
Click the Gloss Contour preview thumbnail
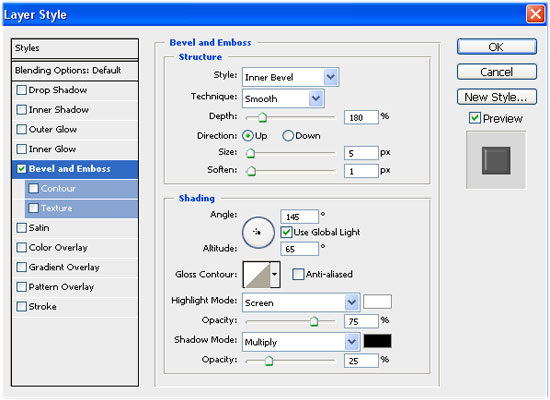[257, 274]
